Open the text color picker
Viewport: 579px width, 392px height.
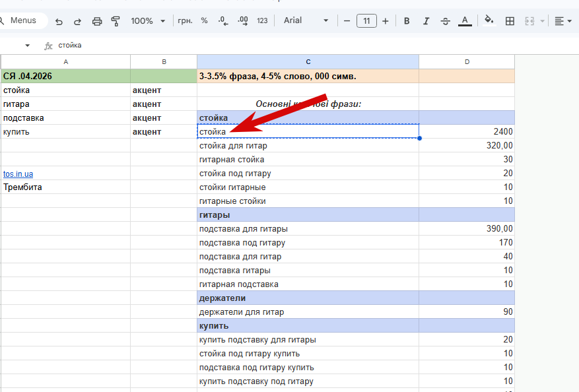click(465, 21)
